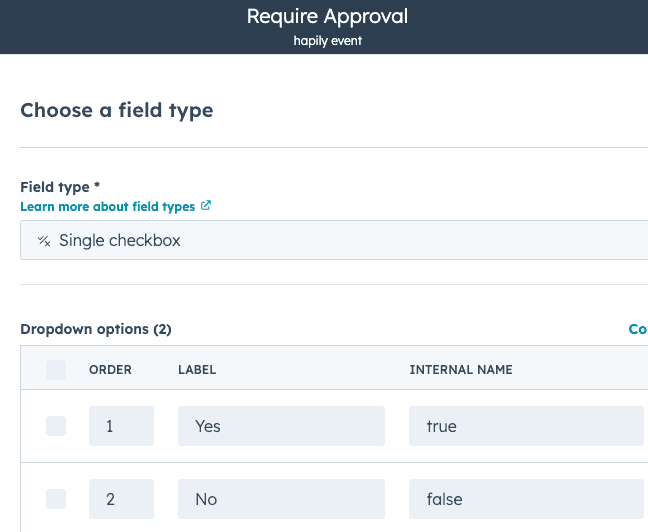The image size is (648, 532).
Task: Click the cut-off link right of Dropdown options
Action: tap(637, 329)
